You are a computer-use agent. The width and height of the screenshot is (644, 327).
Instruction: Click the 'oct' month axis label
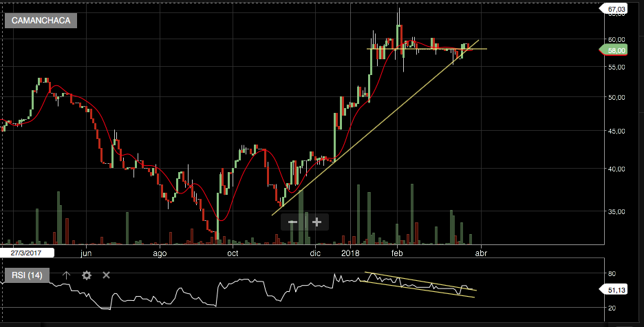[233, 253]
